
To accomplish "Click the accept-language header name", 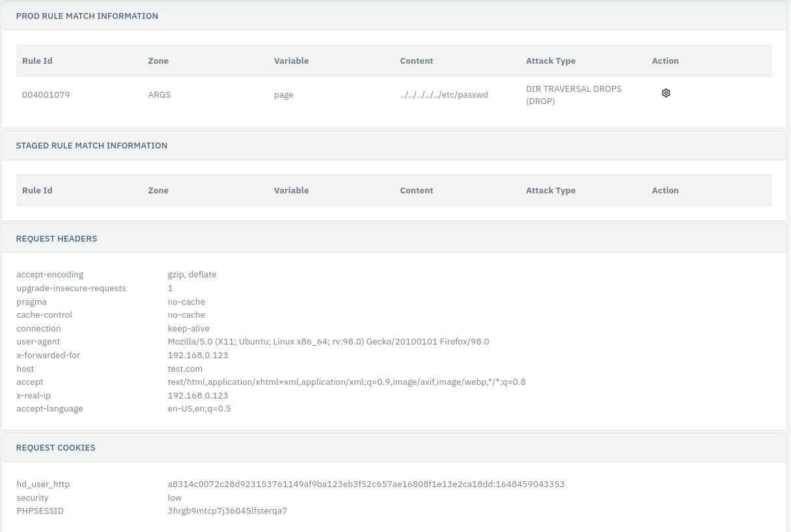I will (x=49, y=409).
